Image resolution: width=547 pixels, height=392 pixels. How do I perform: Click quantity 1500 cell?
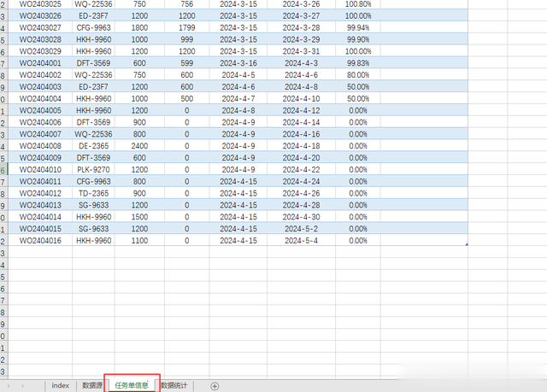pyautogui.click(x=139, y=217)
